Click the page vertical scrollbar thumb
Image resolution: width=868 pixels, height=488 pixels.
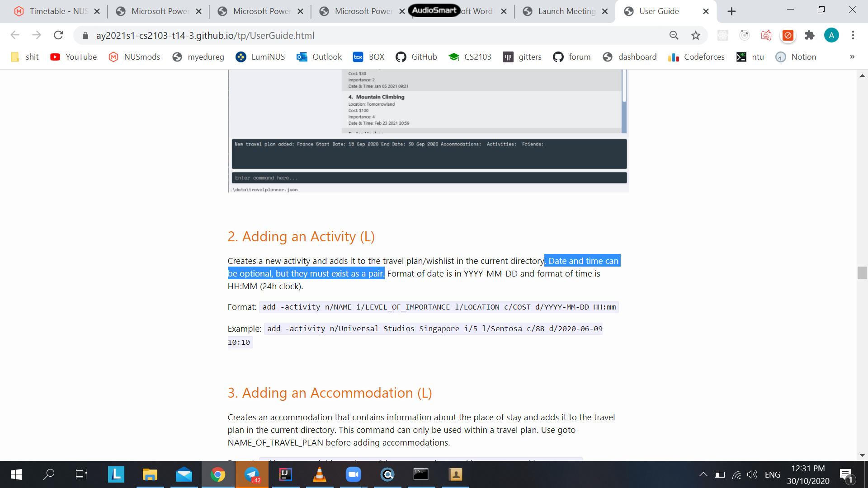pyautogui.click(x=862, y=273)
